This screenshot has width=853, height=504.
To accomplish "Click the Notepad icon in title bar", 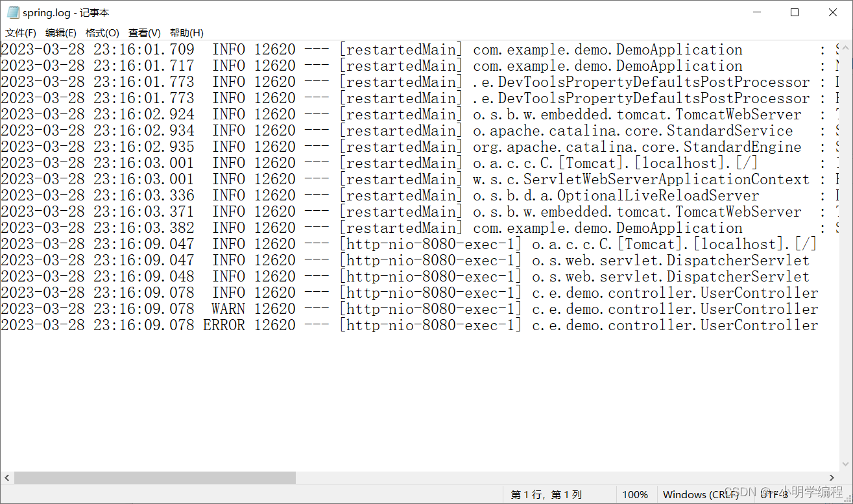I will (x=12, y=12).
